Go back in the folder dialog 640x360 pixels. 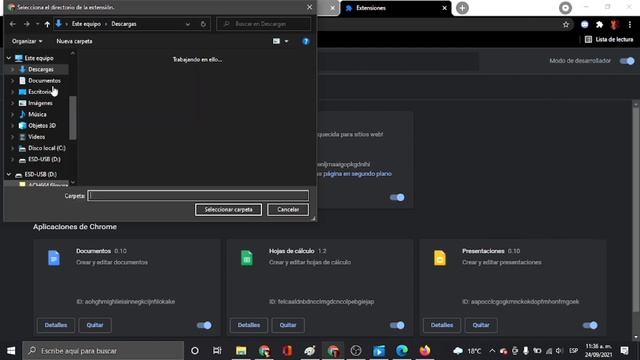pos(13,24)
